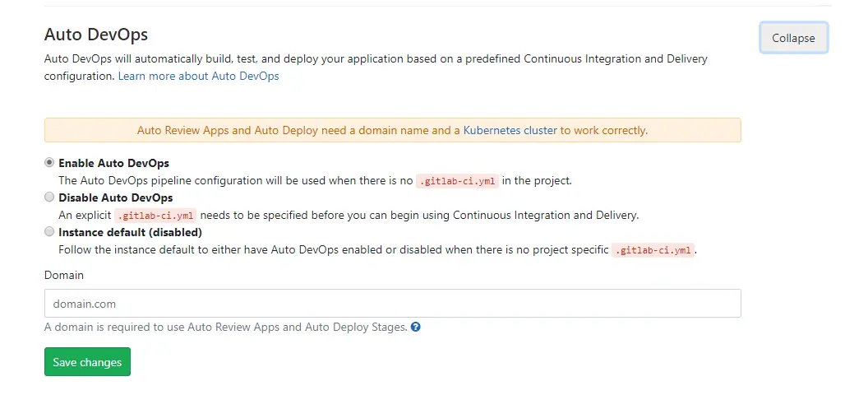Click .gitlab-ci.yml code under Enable Auto DevOps
The height and width of the screenshot is (395, 868).
pos(457,180)
